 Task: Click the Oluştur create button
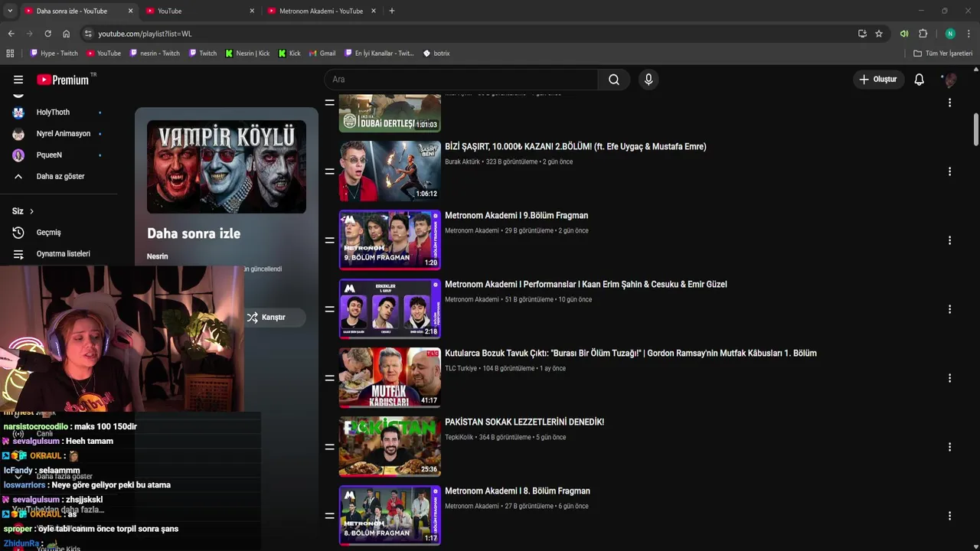point(877,80)
